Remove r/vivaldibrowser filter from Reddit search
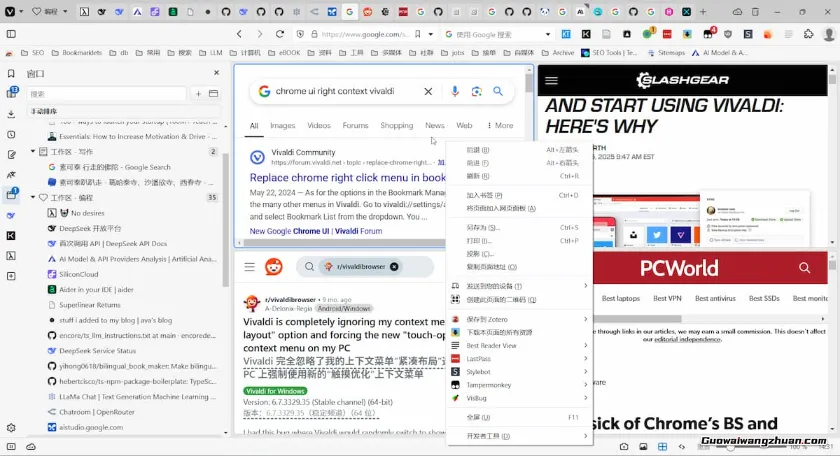840x456 pixels. pos(394,266)
